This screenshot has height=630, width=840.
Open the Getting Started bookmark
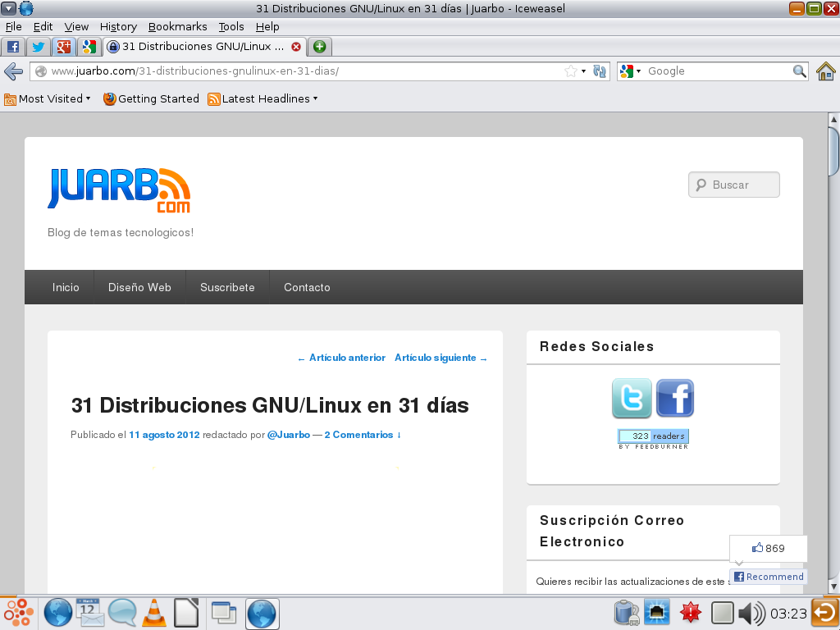(x=151, y=98)
